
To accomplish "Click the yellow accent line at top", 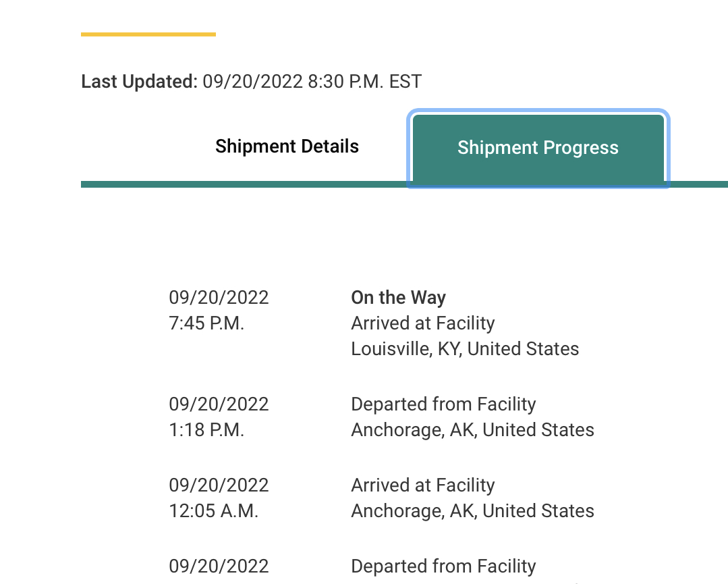I will (x=148, y=34).
